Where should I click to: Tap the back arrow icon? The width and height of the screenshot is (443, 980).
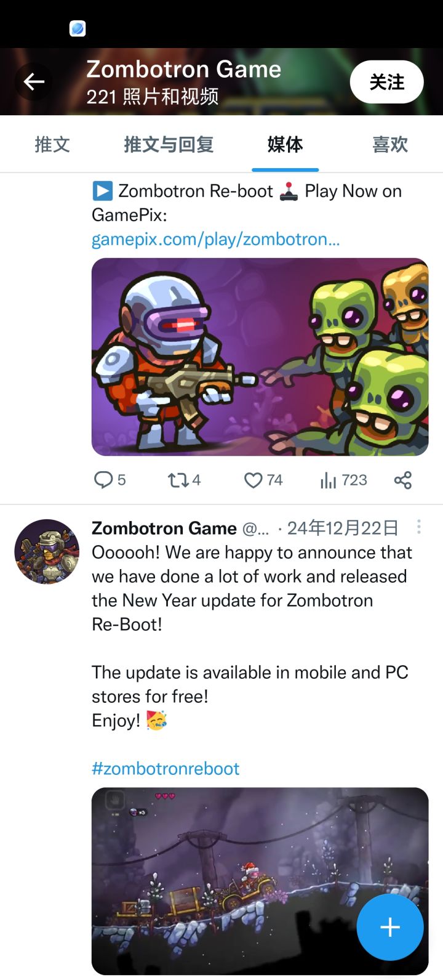pyautogui.click(x=34, y=81)
